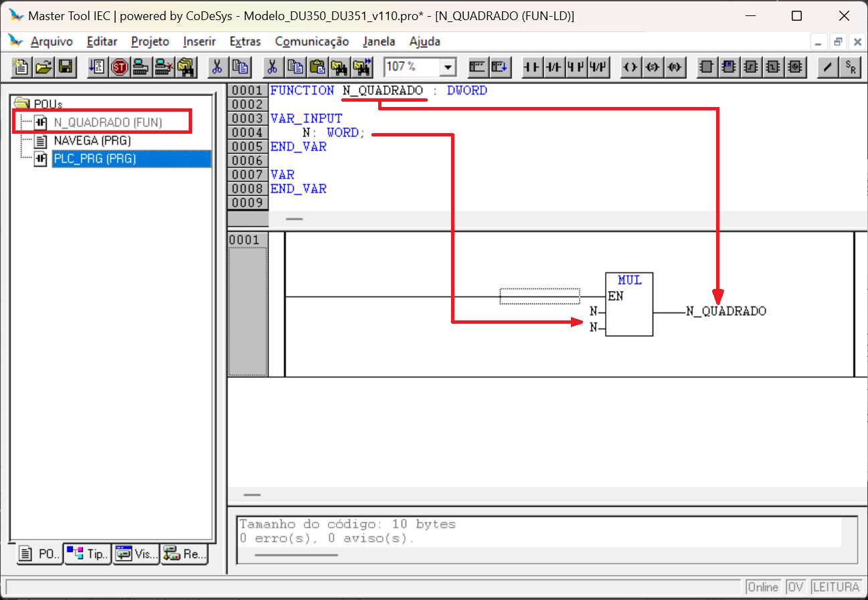868x600 pixels.
Task: Insert a Reset coil (R)
Action: (x=675, y=67)
